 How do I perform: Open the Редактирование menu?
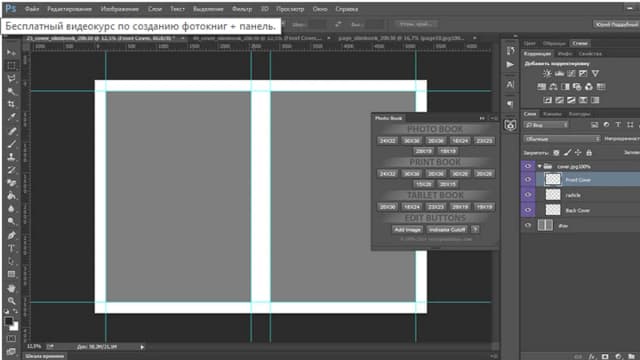tap(69, 9)
